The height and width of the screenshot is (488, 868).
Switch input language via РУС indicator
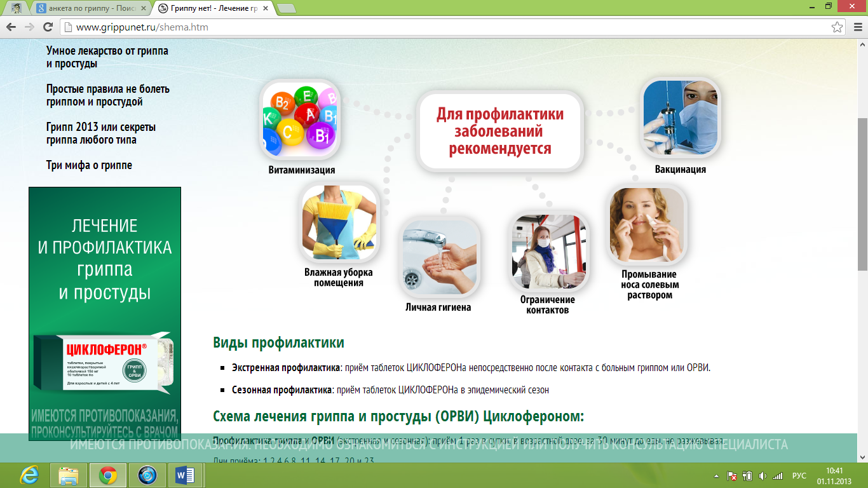[x=799, y=476]
